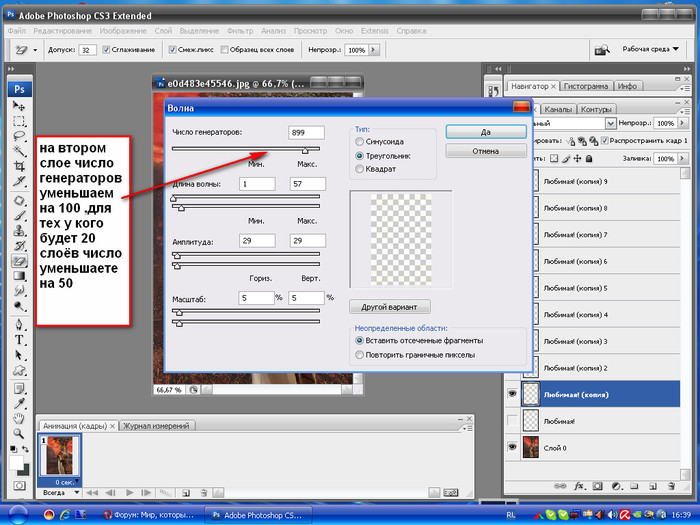Screen dimensions: 700x525
Task: Toggle the Смеж.пикс checkbox
Action: [x=172, y=50]
